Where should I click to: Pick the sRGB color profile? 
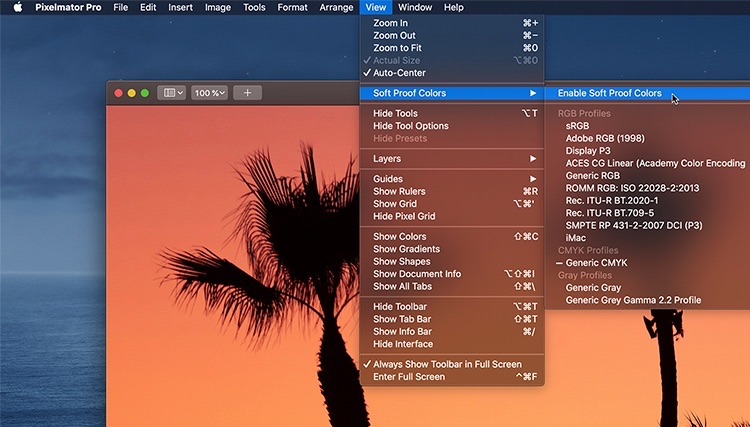click(x=647, y=126)
